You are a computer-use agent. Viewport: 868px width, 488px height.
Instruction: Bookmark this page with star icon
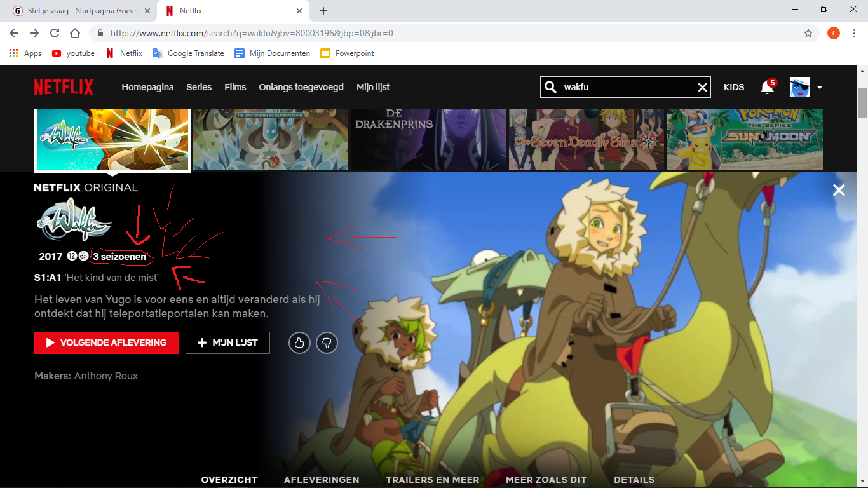point(808,33)
